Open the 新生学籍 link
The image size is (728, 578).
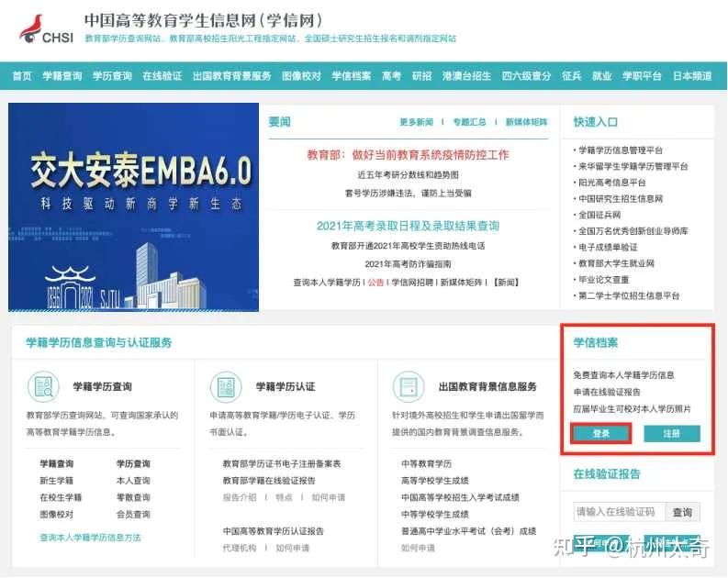pyautogui.click(x=57, y=481)
